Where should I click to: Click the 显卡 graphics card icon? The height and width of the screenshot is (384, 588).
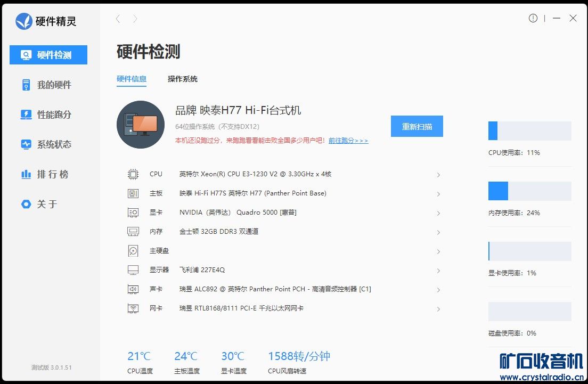[x=133, y=213]
